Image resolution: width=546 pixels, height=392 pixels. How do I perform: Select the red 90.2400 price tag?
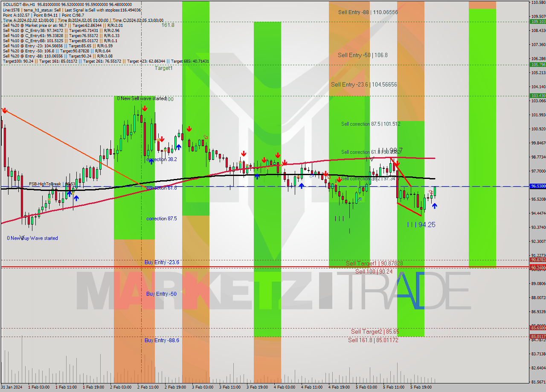(x=537, y=268)
